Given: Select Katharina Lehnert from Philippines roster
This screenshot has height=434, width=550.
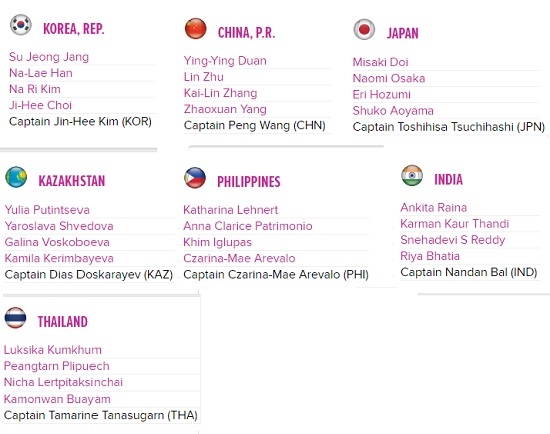Looking at the screenshot, I should 230,210.
